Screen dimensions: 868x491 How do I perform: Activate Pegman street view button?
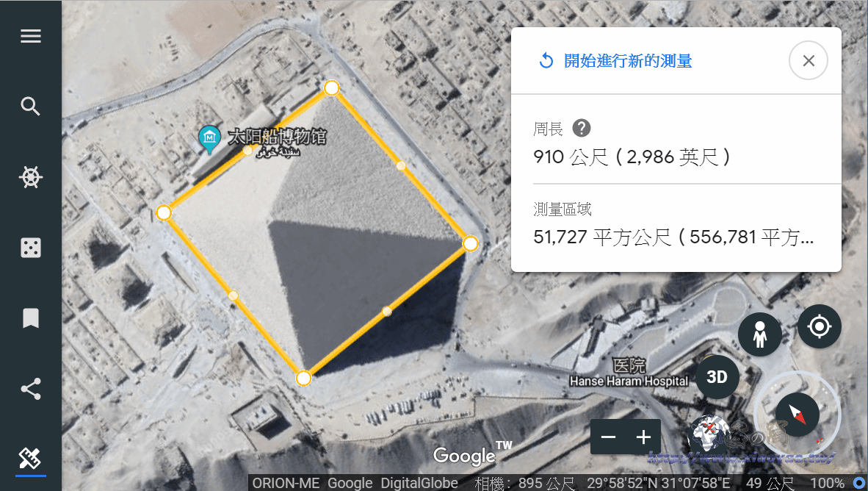pyautogui.click(x=760, y=334)
